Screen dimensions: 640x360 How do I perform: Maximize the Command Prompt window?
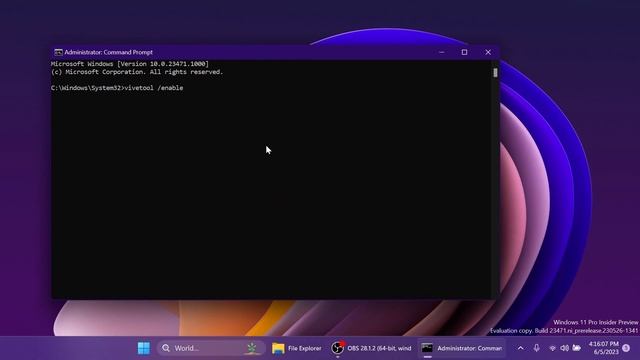pyautogui.click(x=464, y=52)
